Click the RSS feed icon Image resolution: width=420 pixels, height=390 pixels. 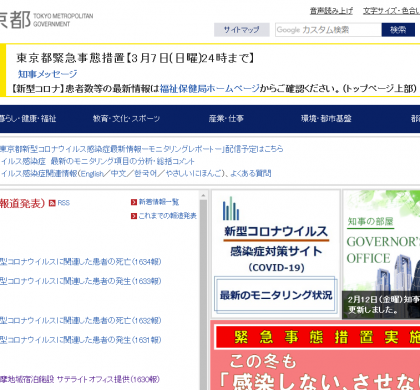(x=52, y=203)
